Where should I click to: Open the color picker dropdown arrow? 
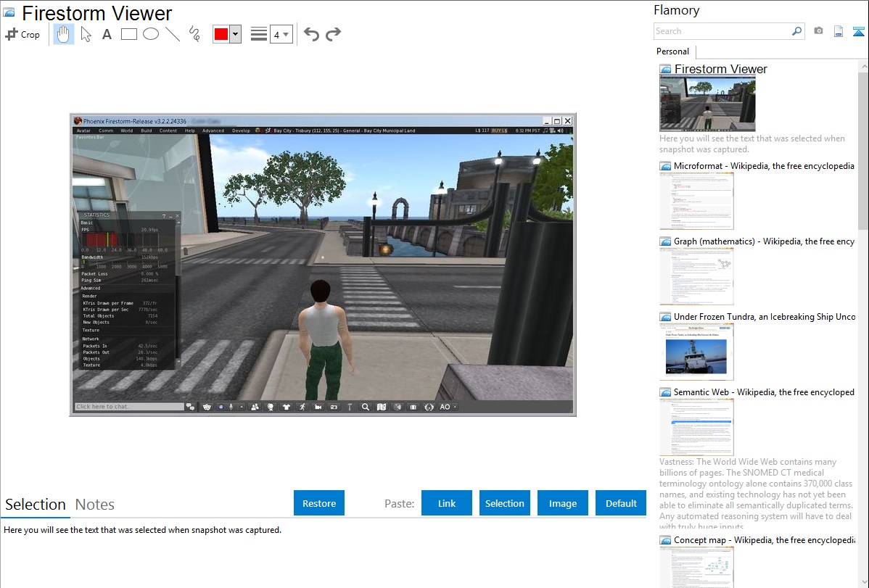pyautogui.click(x=235, y=34)
